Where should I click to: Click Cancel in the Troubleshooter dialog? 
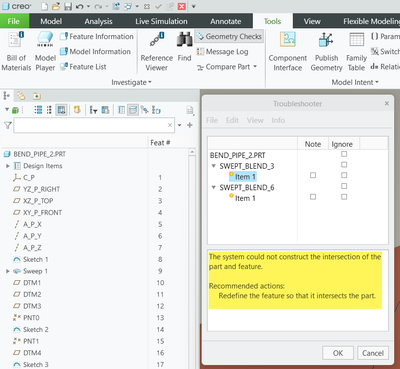coord(373,353)
